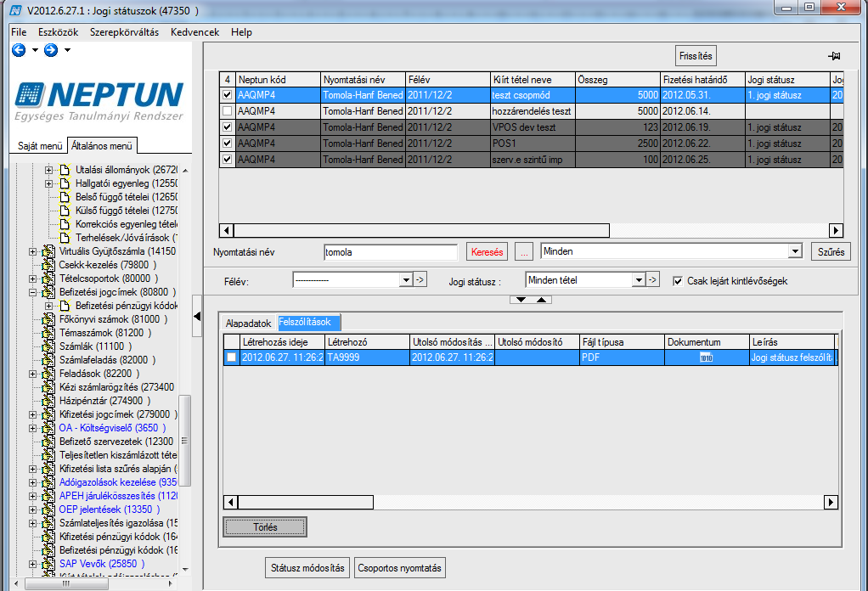Viewport: 868px width, 591px height.
Task: Click the top grid horizontal scrollbar thumb
Action: pos(421,230)
